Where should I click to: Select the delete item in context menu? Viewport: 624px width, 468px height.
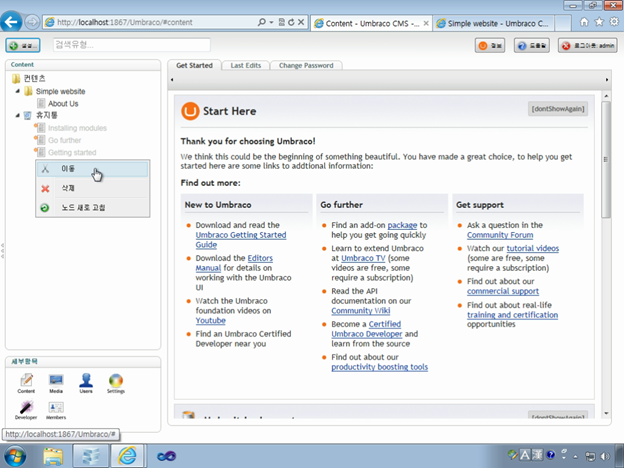coord(92,188)
